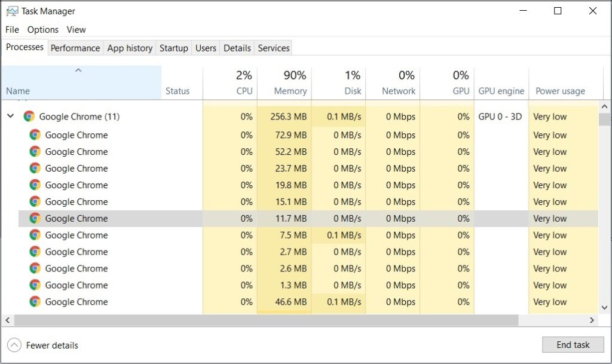Switch to the App history tab

(x=130, y=48)
